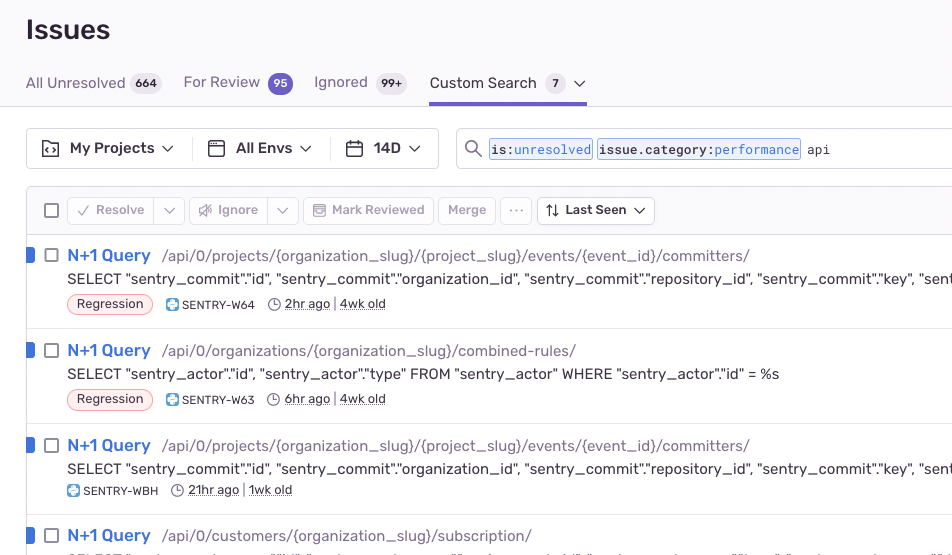Screen dimensions: 952x555
Task: Click the '1wk old' age text
Action: [x=270, y=490]
